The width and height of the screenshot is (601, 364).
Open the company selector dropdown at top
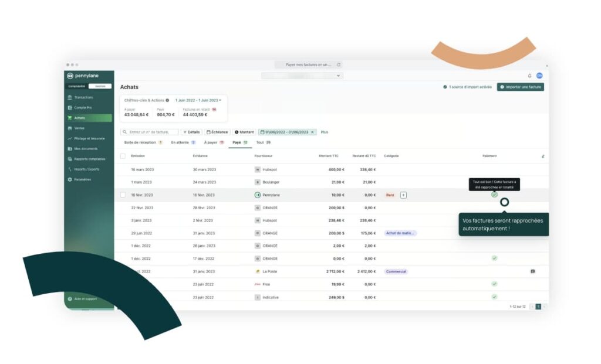pyautogui.click(x=302, y=76)
